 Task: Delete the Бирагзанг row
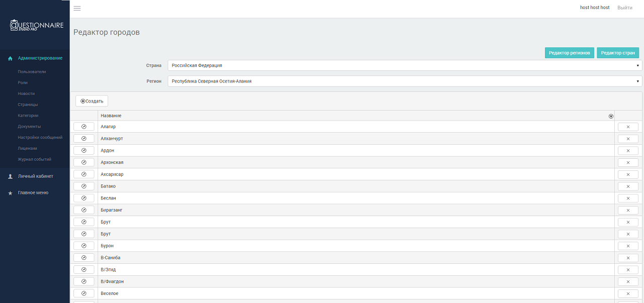[628, 210]
